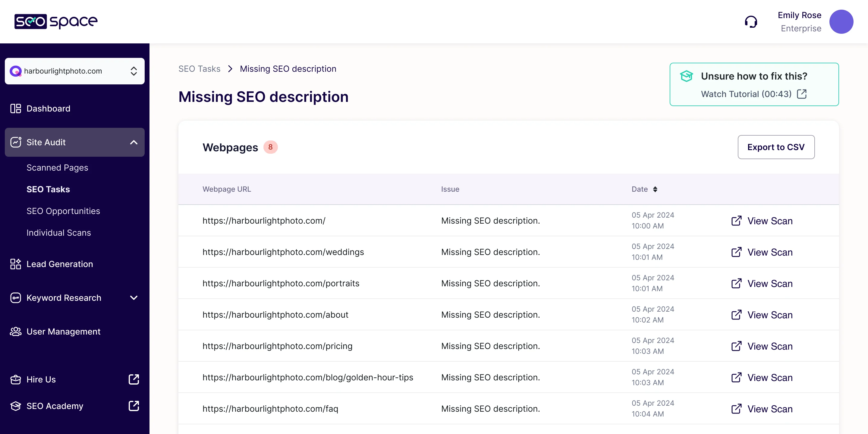
Task: Collapse the Site Audit section chevron
Action: tap(134, 142)
